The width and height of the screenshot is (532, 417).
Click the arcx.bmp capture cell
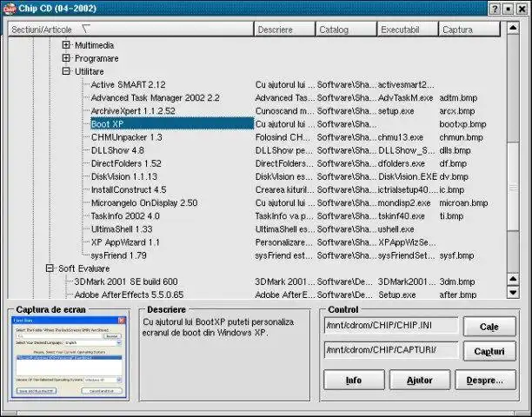(457, 111)
